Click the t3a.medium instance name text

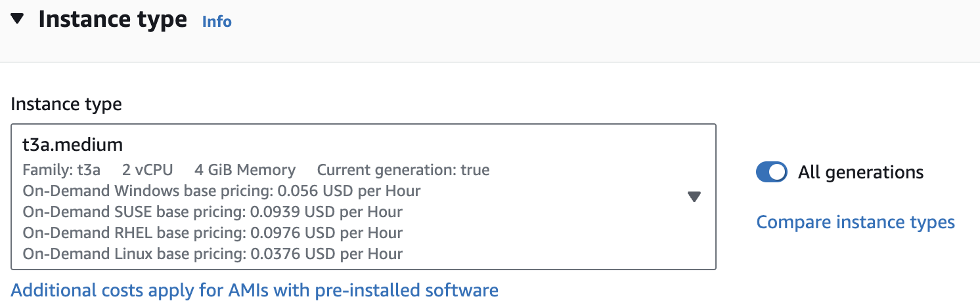(73, 144)
